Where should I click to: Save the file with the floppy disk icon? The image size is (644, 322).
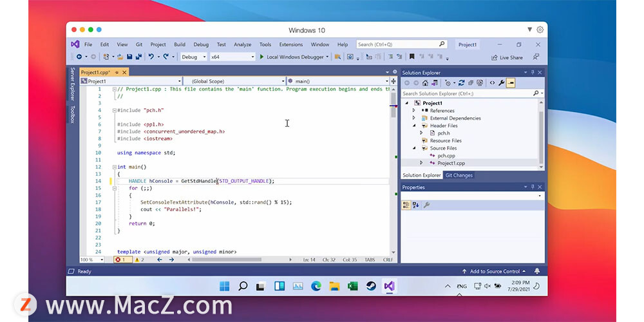click(129, 57)
